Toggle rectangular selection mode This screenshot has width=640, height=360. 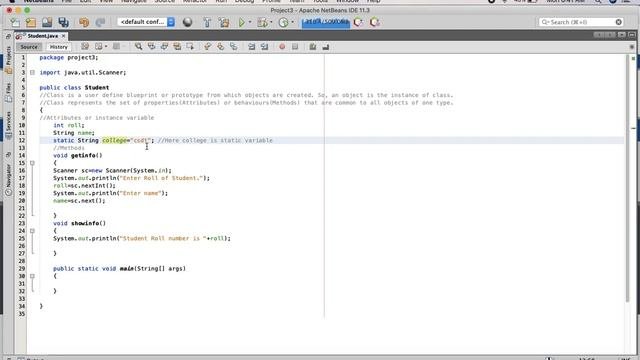coord(190,47)
